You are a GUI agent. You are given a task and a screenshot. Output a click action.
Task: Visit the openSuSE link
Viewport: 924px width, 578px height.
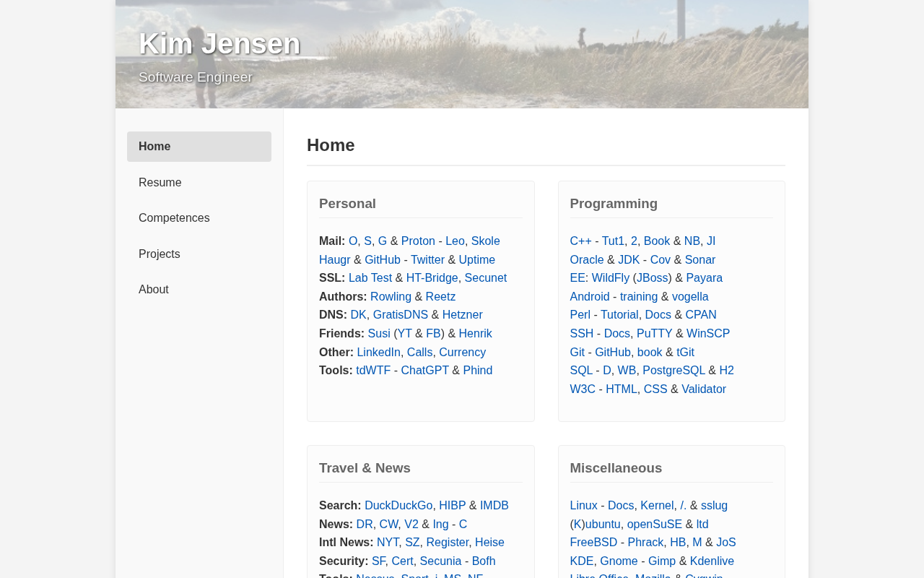click(x=654, y=525)
